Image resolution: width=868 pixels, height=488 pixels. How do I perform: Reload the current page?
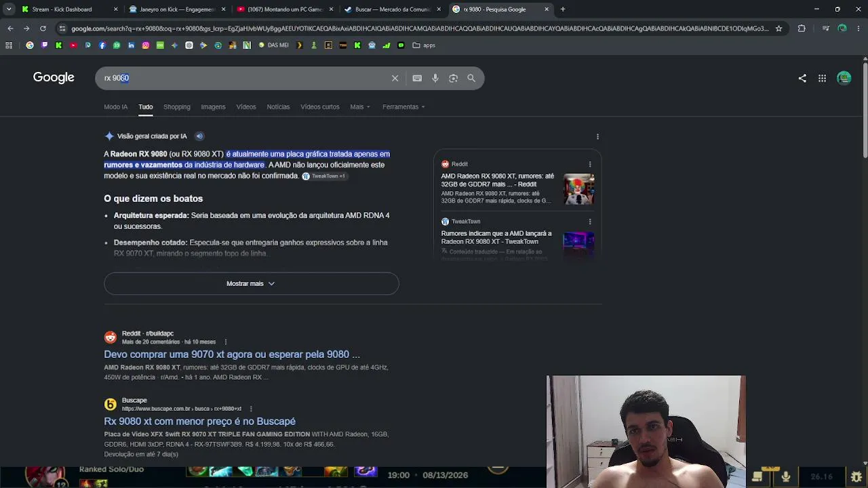coord(43,28)
